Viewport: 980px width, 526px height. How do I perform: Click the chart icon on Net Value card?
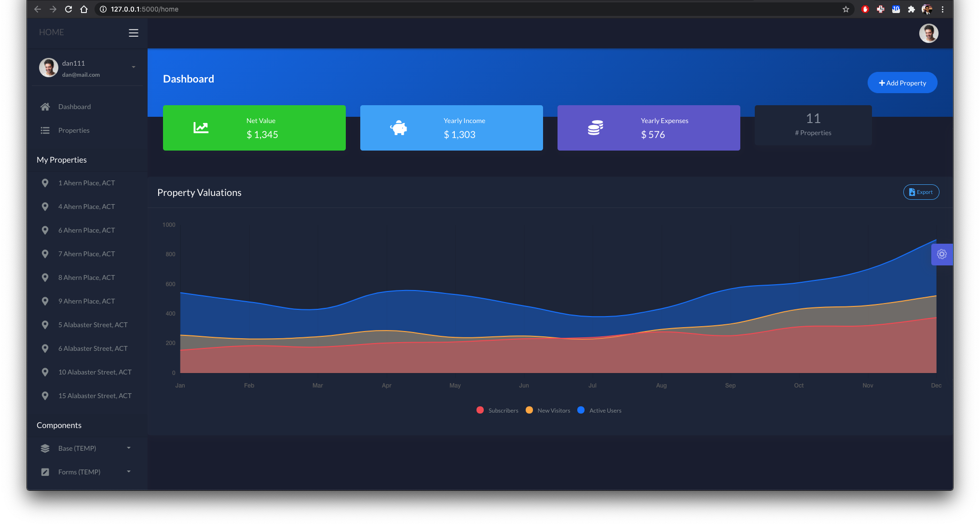pyautogui.click(x=201, y=128)
